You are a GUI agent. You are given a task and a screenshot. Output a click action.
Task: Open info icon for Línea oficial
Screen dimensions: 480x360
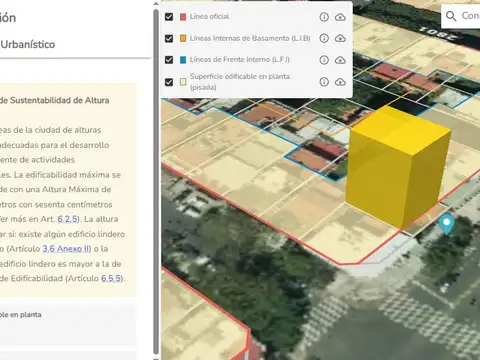point(324,17)
